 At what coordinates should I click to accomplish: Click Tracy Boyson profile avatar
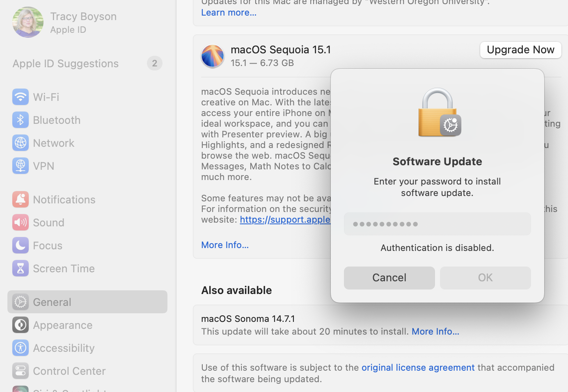pos(28,22)
